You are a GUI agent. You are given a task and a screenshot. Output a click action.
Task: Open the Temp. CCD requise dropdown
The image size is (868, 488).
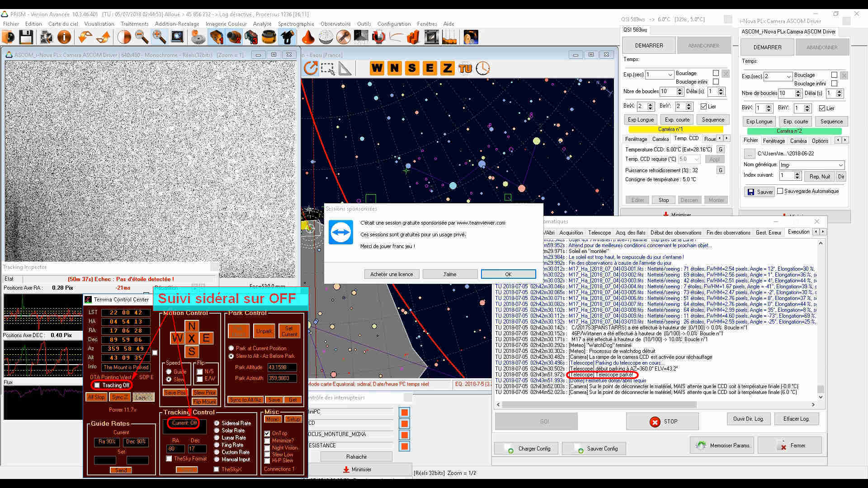tap(697, 160)
